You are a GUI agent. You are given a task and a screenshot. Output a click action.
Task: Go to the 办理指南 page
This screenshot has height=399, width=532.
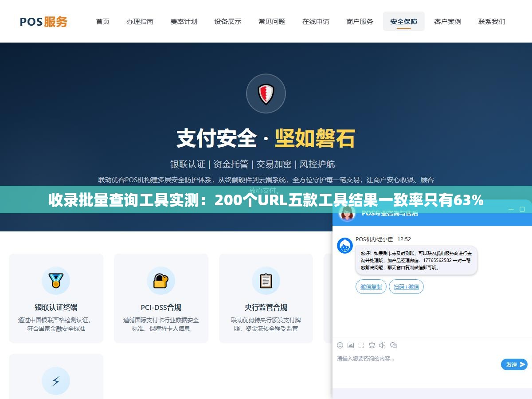coord(140,21)
